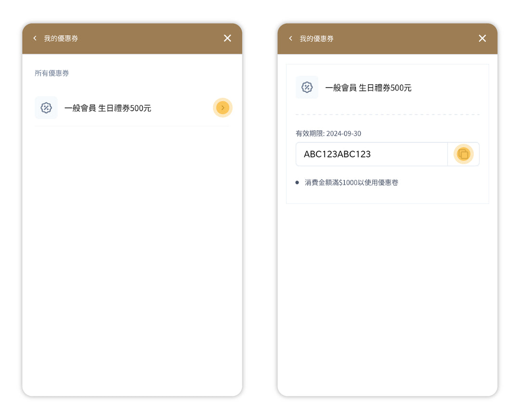Viewport: 520px width, 420px height.
Task: Click the discount badge icon in the list row
Action: (46, 108)
